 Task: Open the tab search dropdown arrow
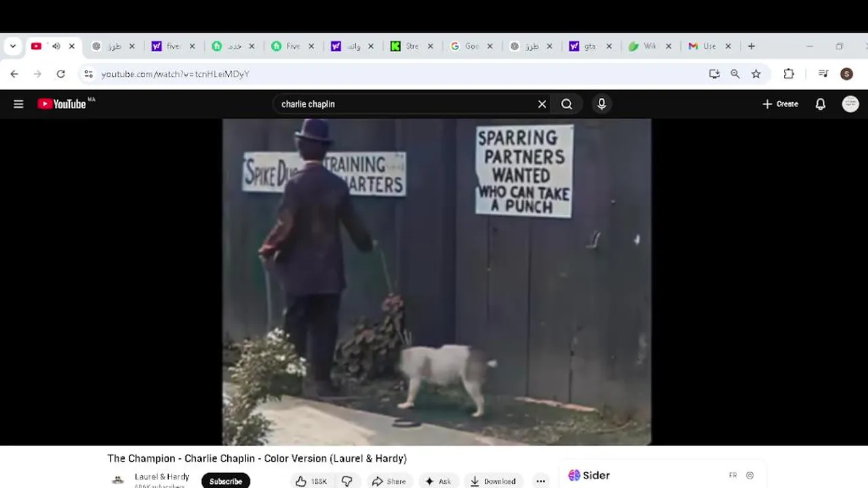coord(13,46)
